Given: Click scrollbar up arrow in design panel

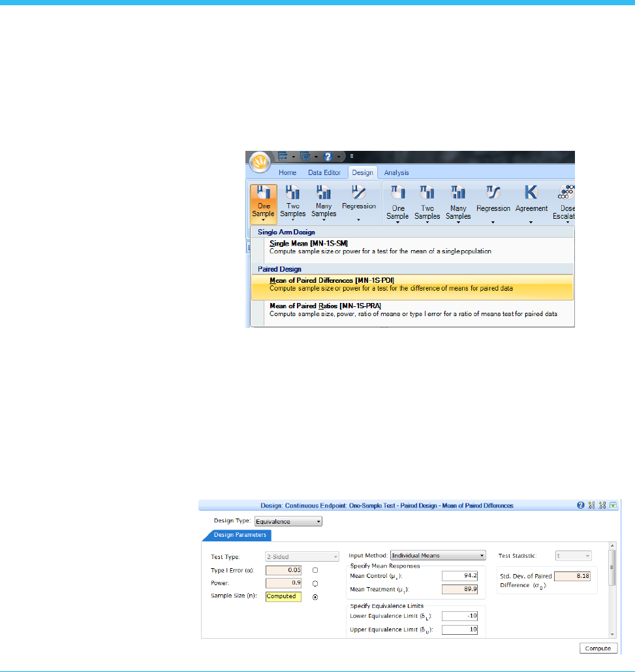Looking at the screenshot, I should 612,545.
